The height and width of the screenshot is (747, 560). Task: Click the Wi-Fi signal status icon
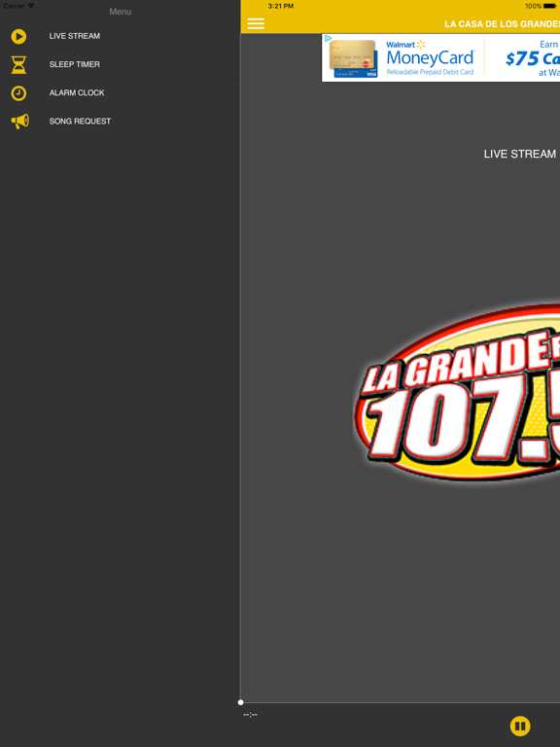(31, 6)
